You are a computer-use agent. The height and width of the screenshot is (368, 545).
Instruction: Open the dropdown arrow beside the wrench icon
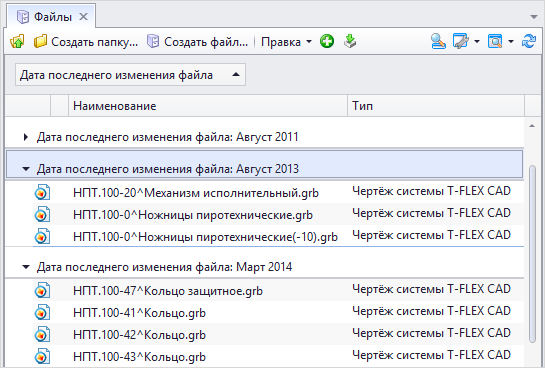tap(477, 42)
